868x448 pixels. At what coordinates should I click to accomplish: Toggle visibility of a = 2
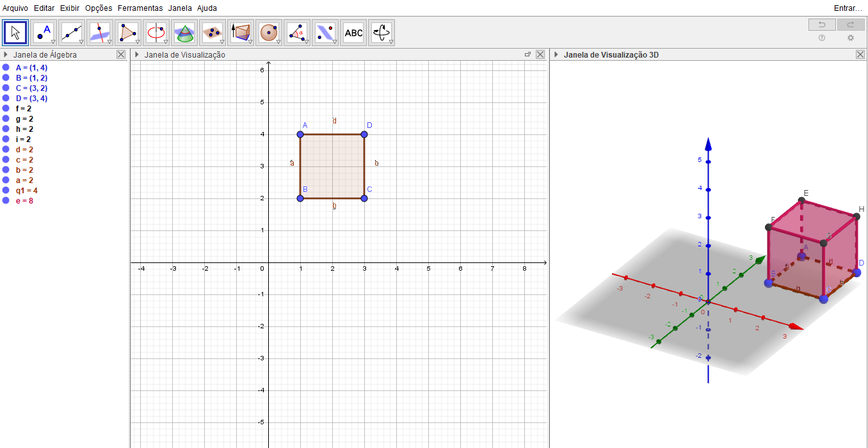tap(6, 180)
